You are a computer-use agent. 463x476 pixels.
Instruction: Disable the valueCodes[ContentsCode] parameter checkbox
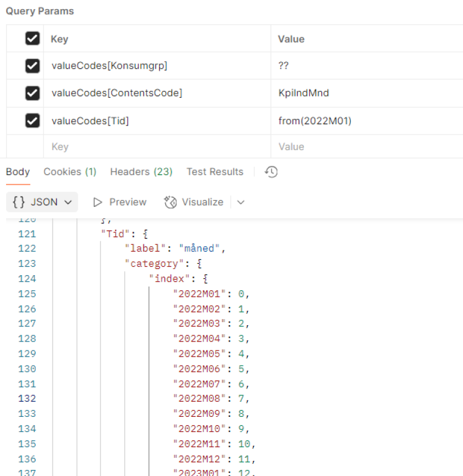pyautogui.click(x=32, y=93)
